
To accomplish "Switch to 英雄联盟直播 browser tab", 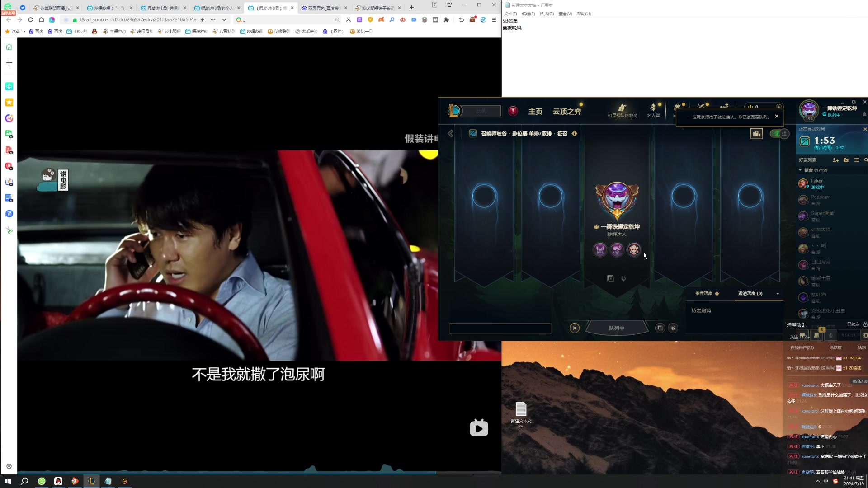I will click(x=56, y=8).
